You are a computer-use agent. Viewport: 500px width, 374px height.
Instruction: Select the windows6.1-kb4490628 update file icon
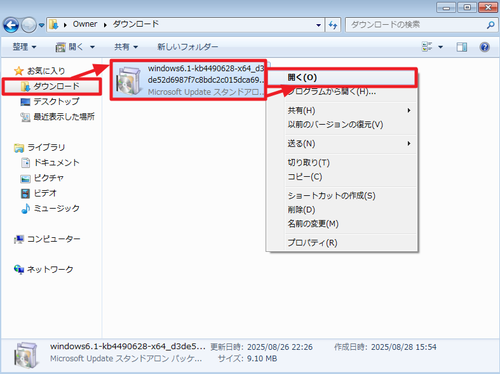tap(129, 80)
